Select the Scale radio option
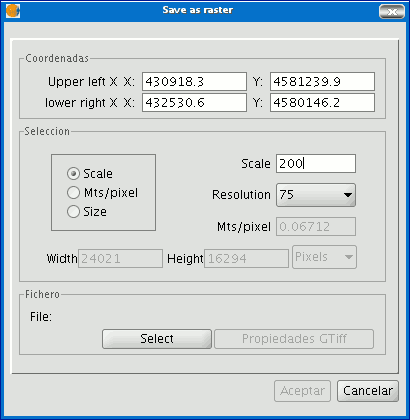 point(73,174)
